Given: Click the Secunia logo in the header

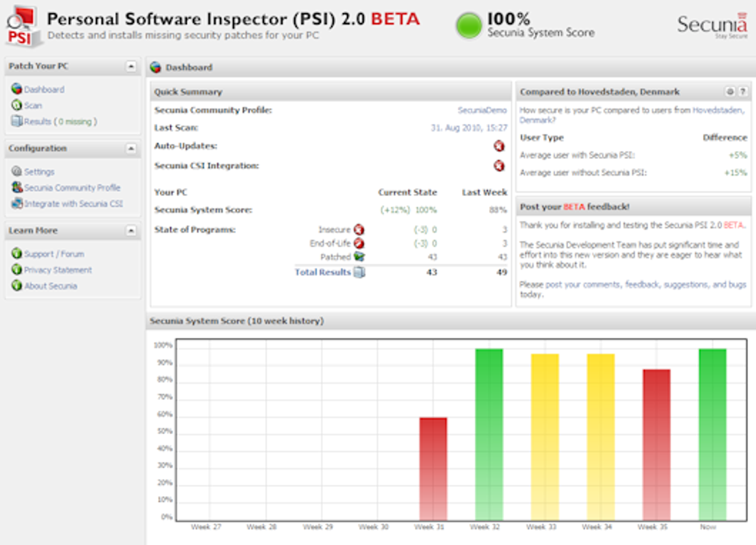Looking at the screenshot, I should point(713,26).
